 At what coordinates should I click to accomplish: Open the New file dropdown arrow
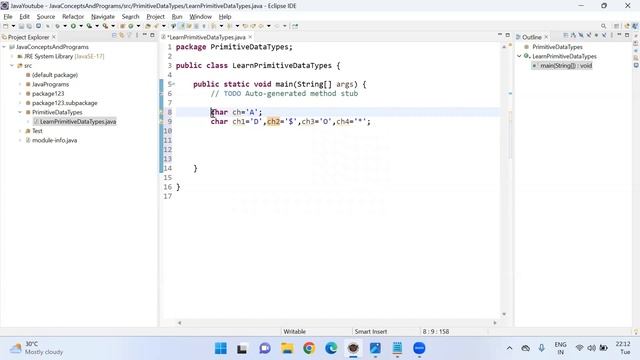coord(13,26)
